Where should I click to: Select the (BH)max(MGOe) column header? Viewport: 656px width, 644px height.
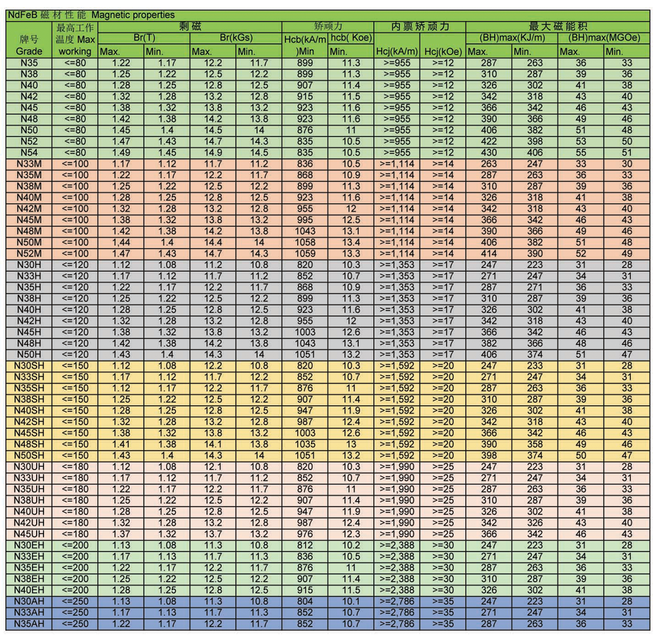tap(604, 38)
